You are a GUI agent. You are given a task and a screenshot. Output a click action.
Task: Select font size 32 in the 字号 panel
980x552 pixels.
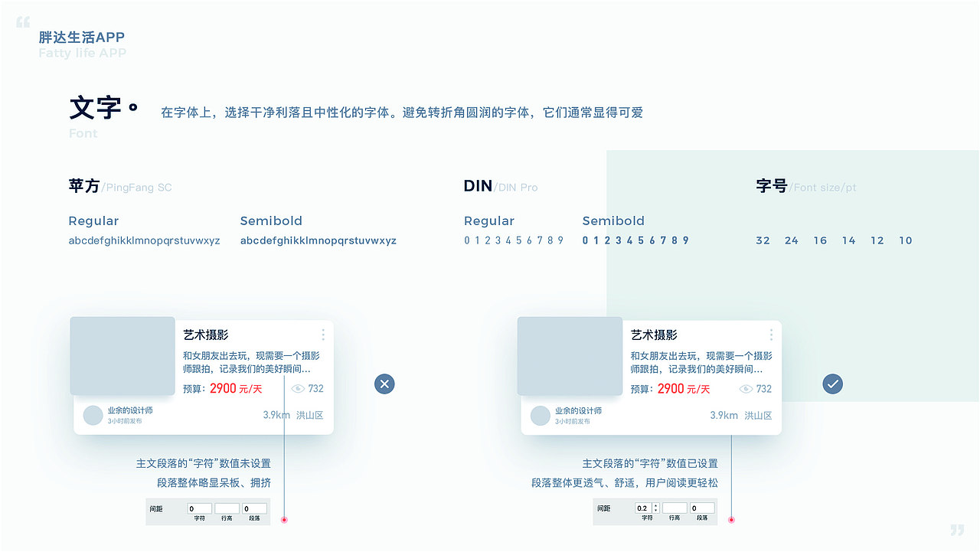coord(763,240)
